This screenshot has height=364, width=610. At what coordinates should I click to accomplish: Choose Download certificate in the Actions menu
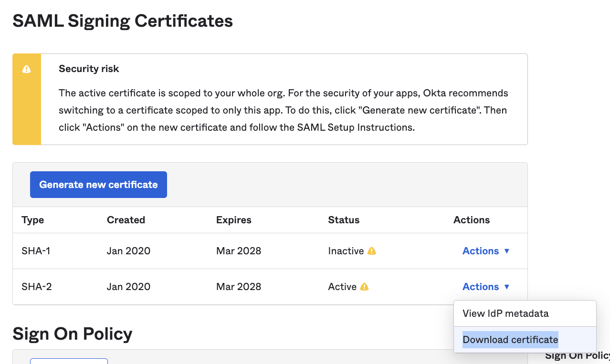coord(510,340)
